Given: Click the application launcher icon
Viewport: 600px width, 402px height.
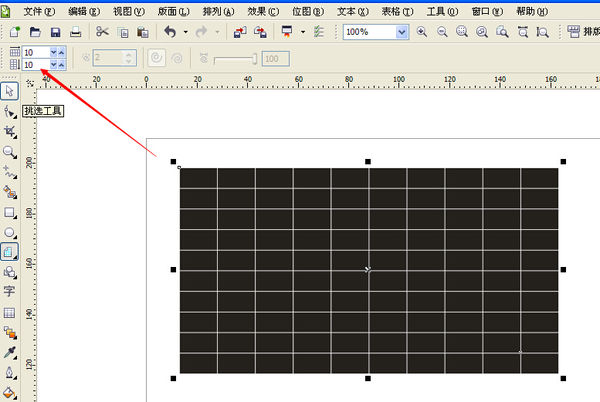Looking at the screenshot, I should [287, 32].
